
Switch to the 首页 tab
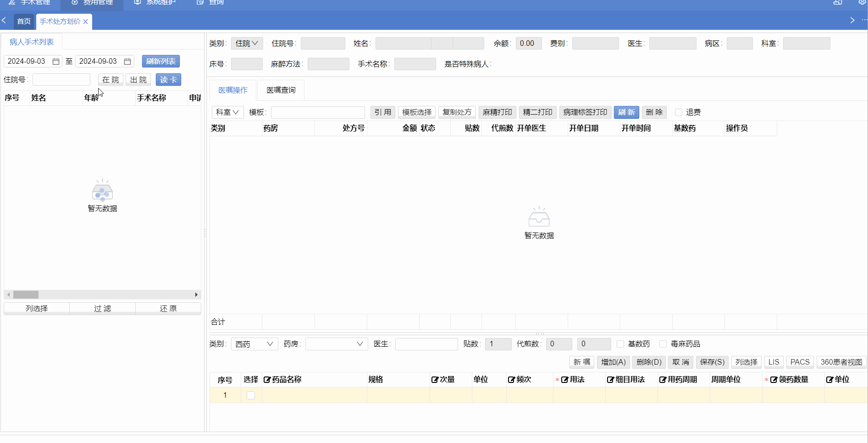click(x=24, y=22)
